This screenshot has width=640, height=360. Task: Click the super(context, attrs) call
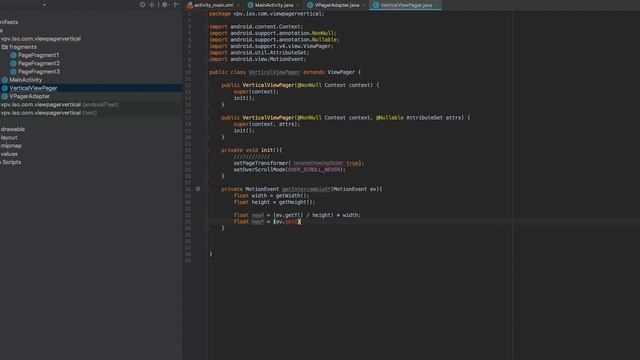(267, 124)
